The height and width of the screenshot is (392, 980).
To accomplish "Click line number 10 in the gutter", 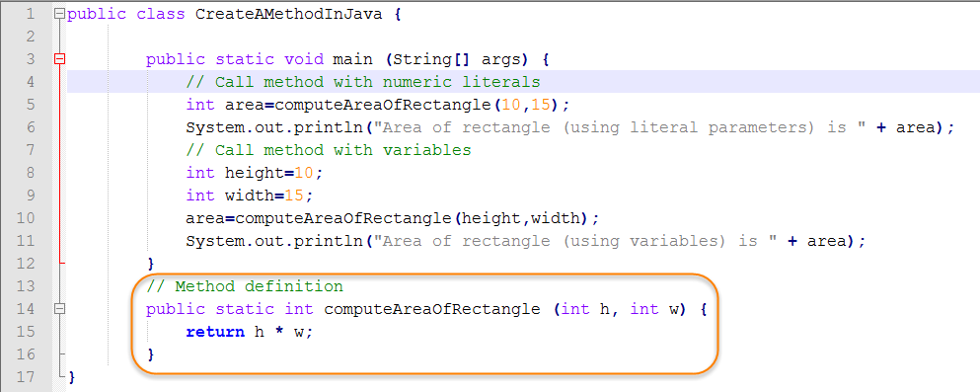I will click(27, 218).
